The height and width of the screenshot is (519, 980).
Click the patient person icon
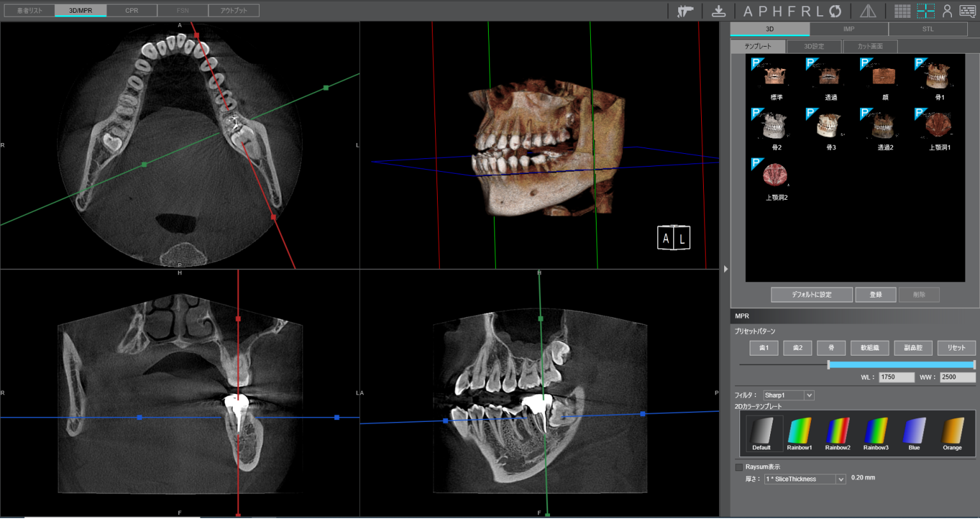point(947,11)
